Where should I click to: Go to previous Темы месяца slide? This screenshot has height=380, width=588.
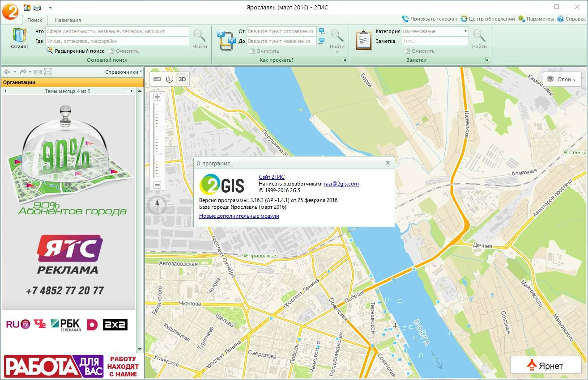point(7,91)
